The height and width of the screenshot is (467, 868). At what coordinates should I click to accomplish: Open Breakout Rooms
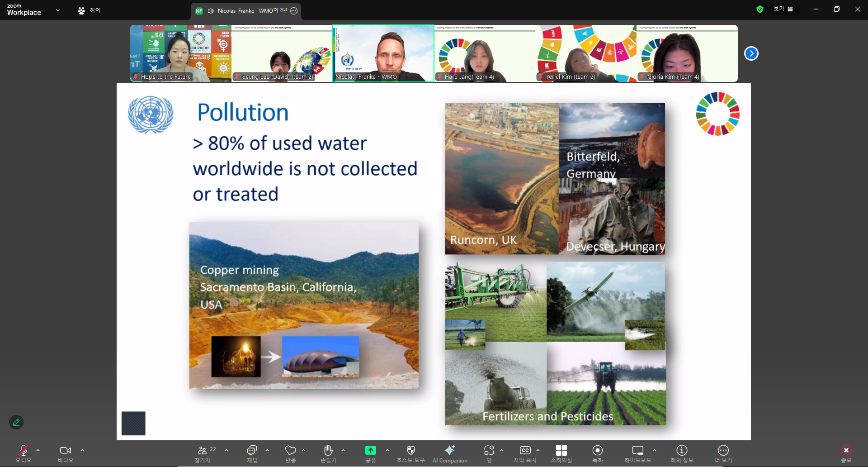point(561,453)
